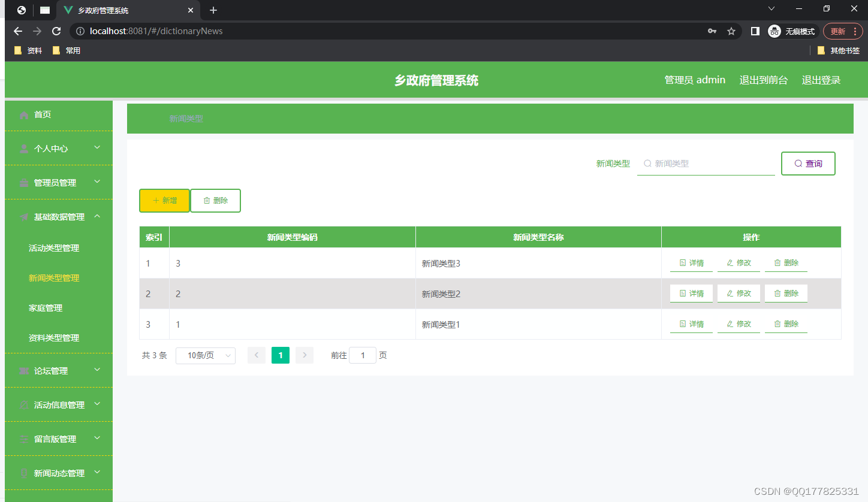This screenshot has height=502, width=868.
Task: Open the 10条/页 page size dropdown
Action: click(206, 356)
